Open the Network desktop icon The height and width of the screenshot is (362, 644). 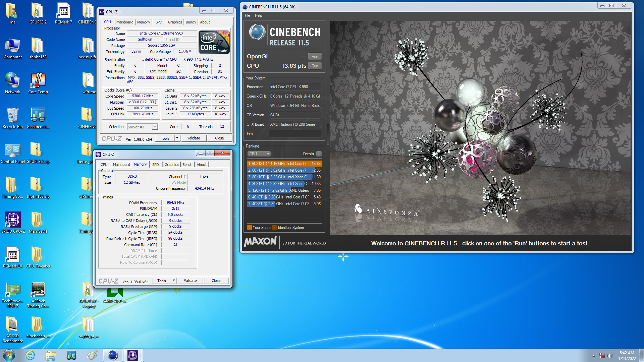coord(13,83)
